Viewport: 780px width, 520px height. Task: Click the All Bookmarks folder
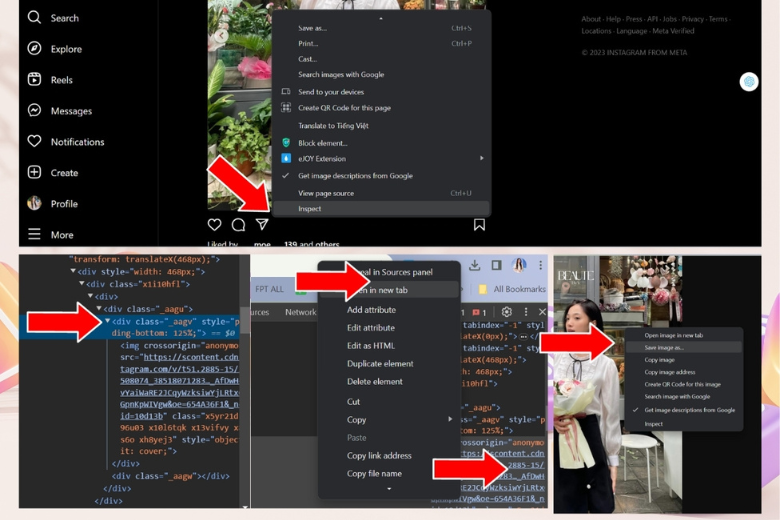[512, 289]
